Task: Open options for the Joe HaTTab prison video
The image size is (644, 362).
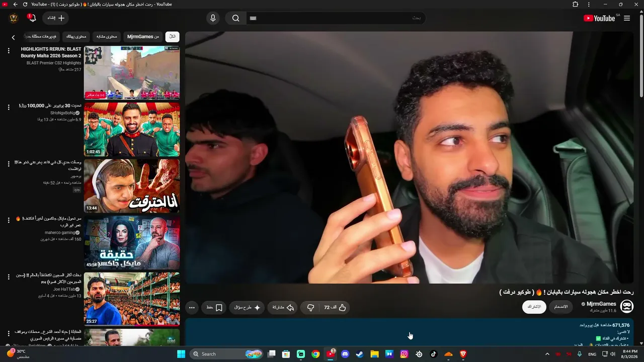Action: pos(9,277)
